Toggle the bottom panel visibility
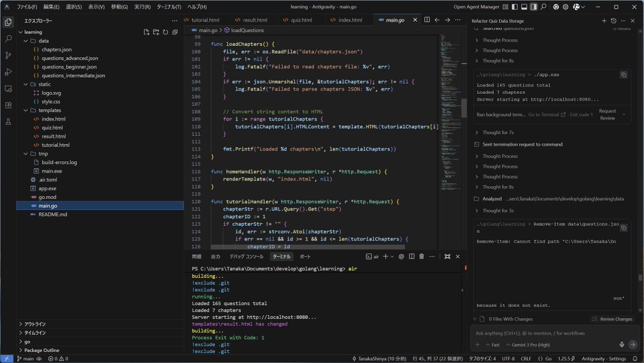 point(524,7)
